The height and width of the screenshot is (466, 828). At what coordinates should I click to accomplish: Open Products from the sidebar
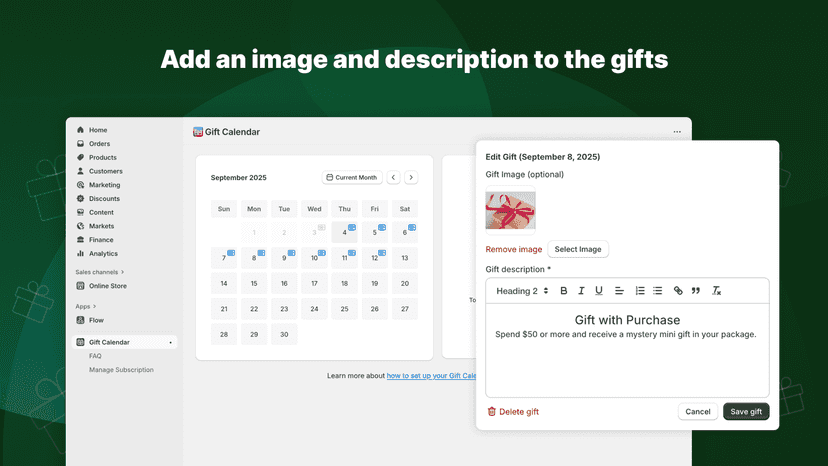(x=102, y=157)
